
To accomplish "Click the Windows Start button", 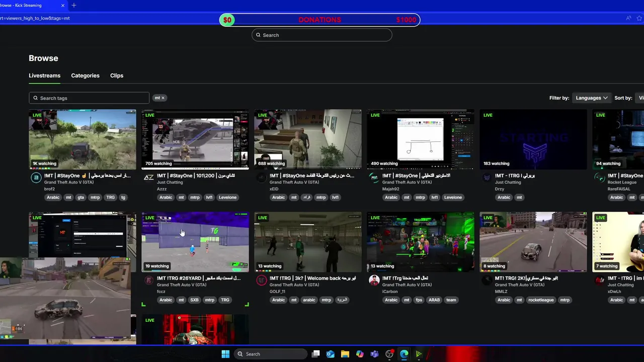I will coord(225,354).
